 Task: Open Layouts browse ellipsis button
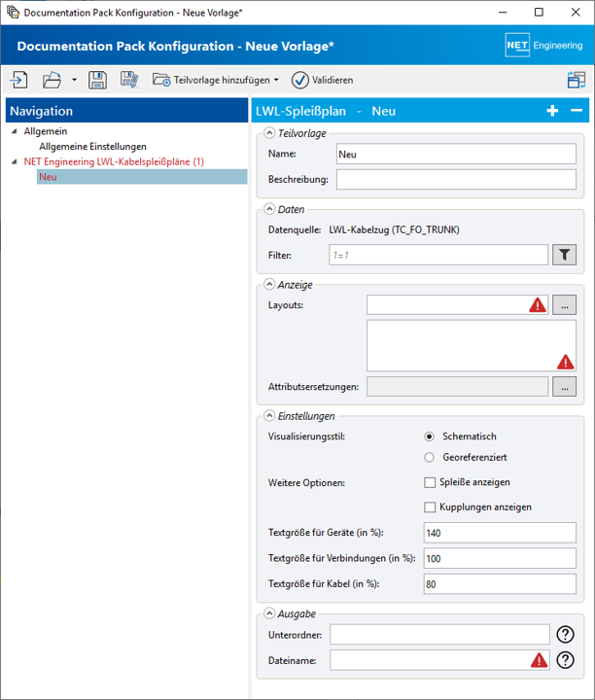click(x=564, y=305)
